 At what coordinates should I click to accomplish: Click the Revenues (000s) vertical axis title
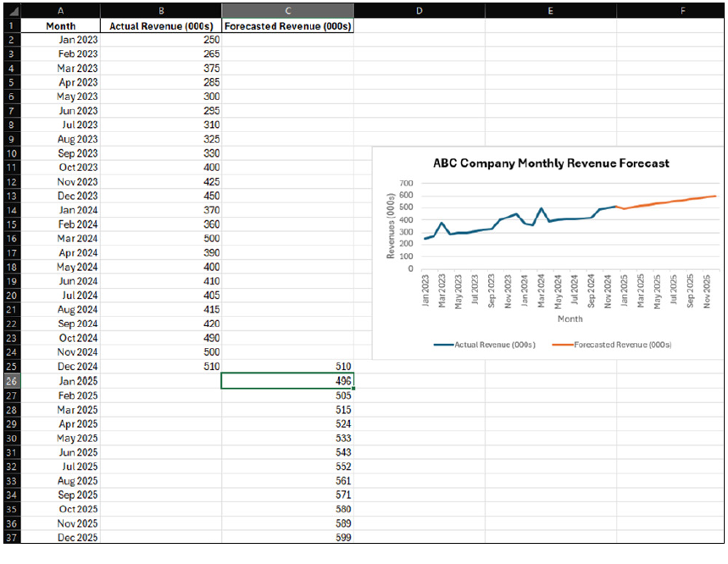(392, 226)
